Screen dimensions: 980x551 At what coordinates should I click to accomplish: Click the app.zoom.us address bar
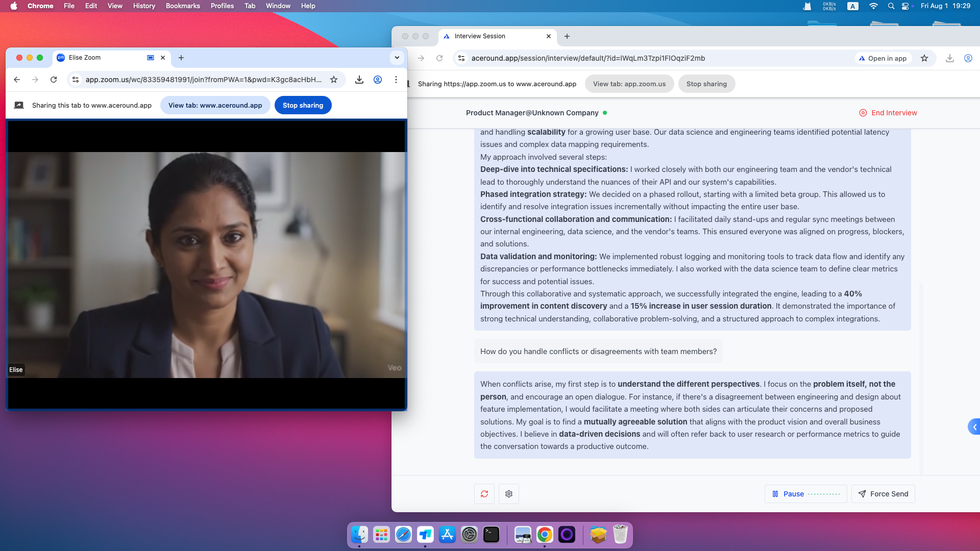pyautogui.click(x=204, y=80)
